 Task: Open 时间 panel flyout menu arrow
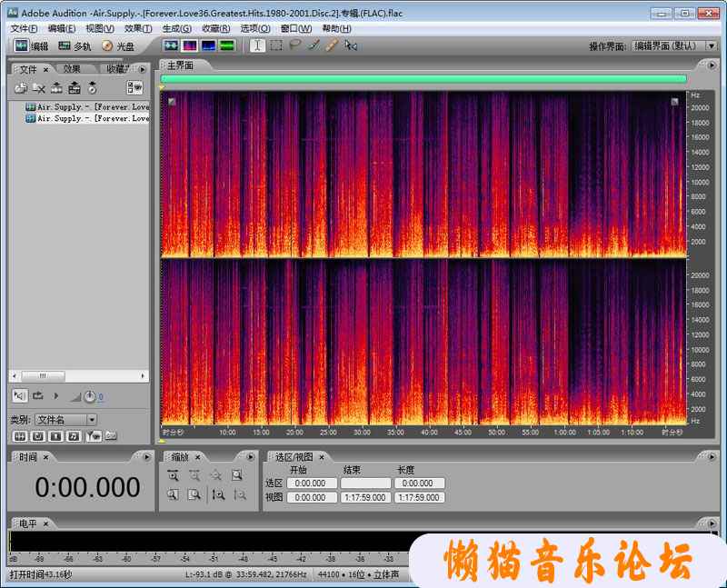click(147, 457)
